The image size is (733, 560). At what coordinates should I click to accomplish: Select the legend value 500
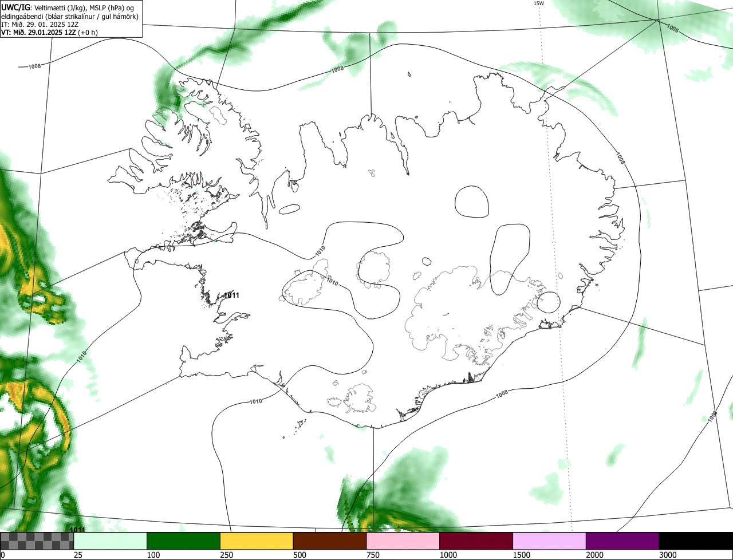coord(300,555)
